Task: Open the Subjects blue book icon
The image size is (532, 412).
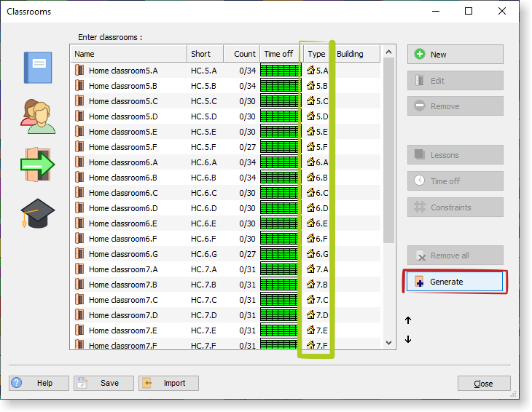Action: click(38, 68)
